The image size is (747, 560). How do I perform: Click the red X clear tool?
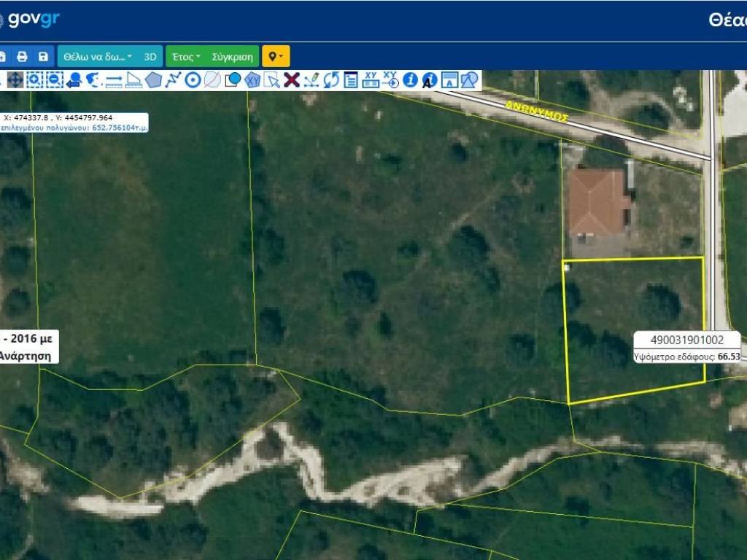point(292,80)
